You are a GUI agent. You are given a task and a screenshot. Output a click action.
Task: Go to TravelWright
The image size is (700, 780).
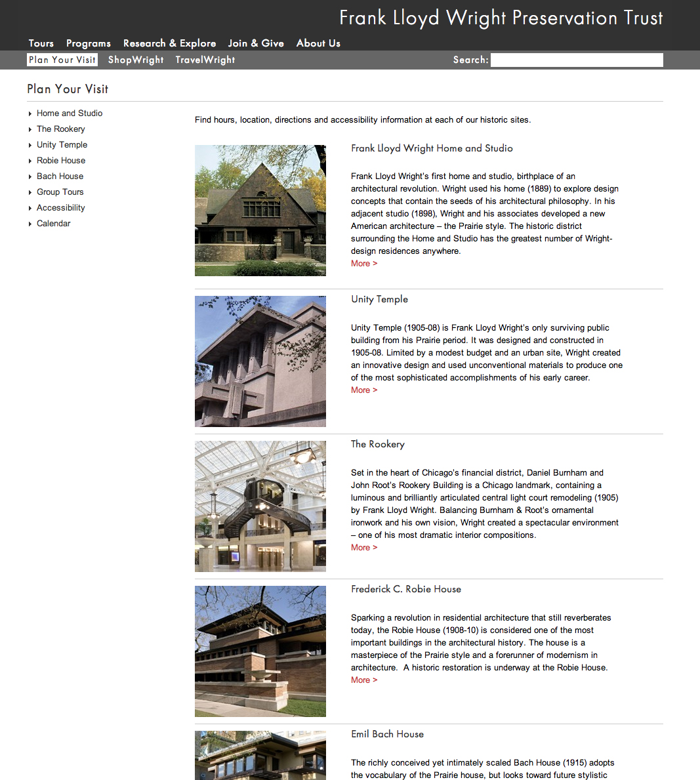(x=205, y=60)
